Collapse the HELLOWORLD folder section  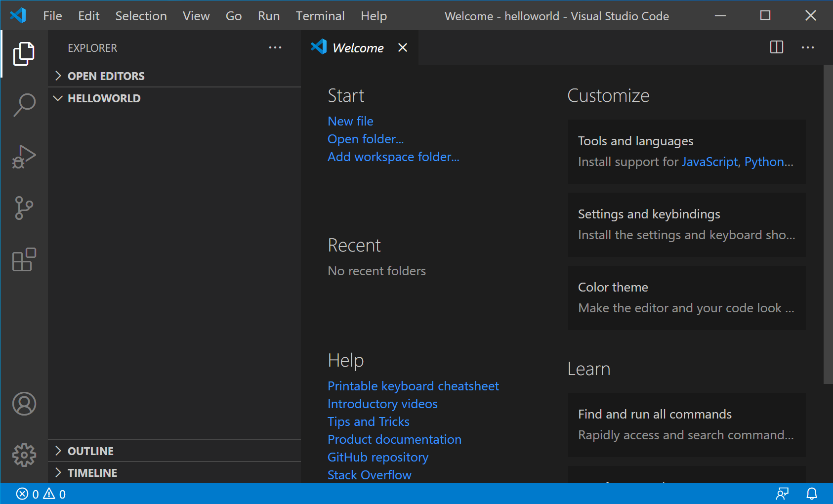tap(104, 98)
